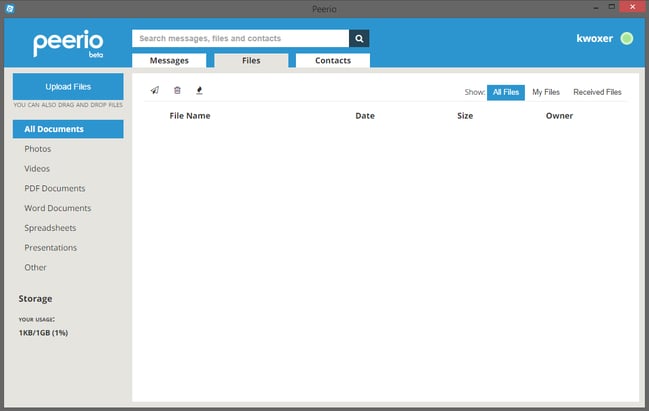Show All Files filter

tap(505, 92)
